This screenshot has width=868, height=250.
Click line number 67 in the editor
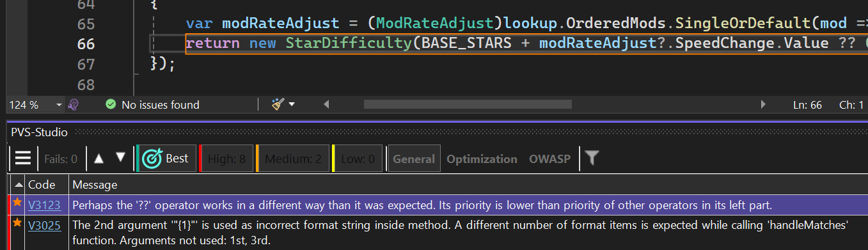click(86, 65)
